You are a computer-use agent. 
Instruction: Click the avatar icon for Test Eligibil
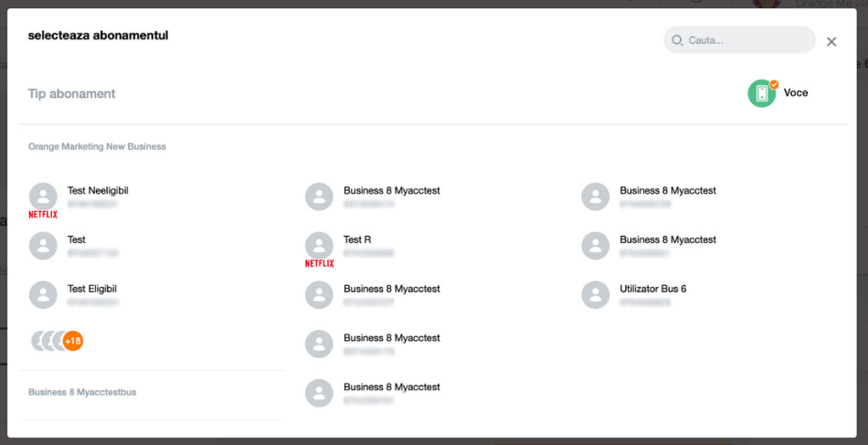tap(43, 294)
